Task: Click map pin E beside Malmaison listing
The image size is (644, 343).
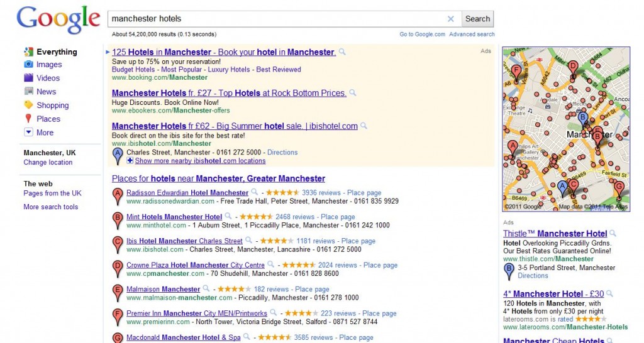Action: pos(118,293)
